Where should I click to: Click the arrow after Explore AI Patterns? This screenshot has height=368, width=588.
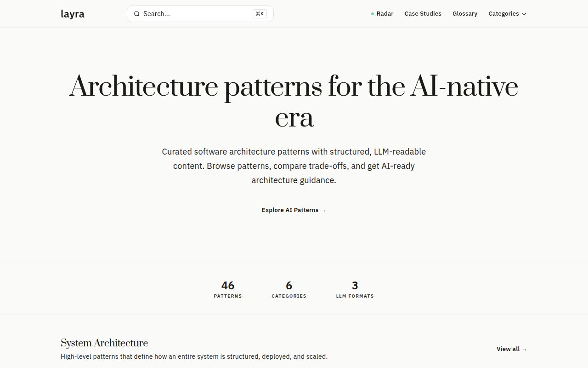pos(323,210)
